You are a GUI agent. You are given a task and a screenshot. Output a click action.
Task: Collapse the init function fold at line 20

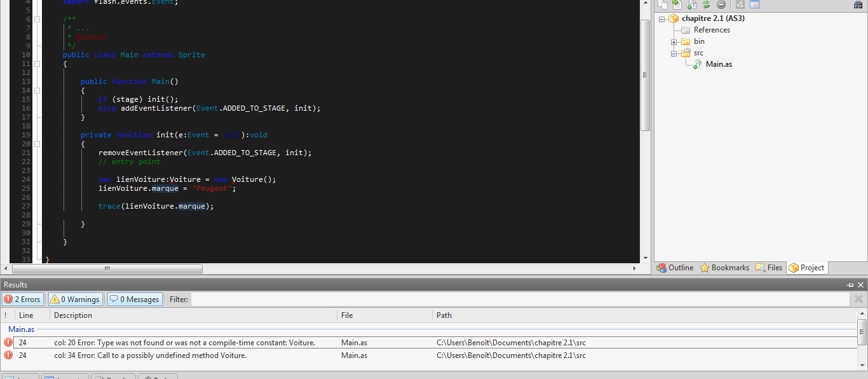(x=37, y=144)
